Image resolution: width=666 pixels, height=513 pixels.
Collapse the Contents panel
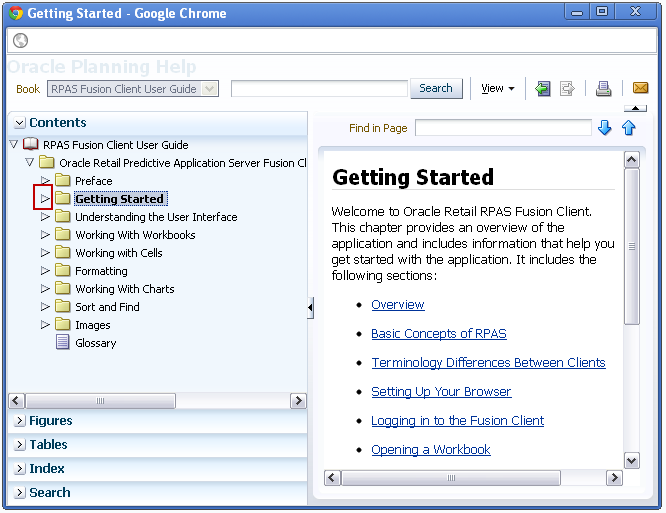19,123
